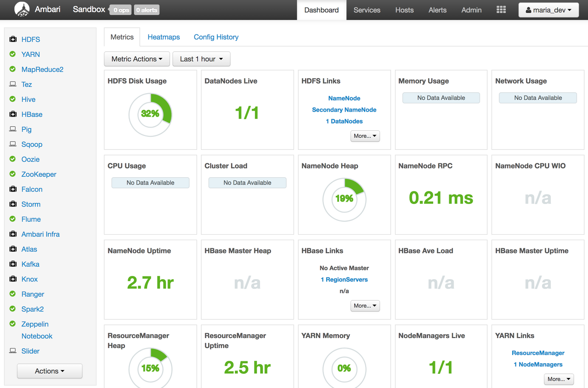Click No Data Available in Memory Usage
The width and height of the screenshot is (588, 388).
(441, 98)
